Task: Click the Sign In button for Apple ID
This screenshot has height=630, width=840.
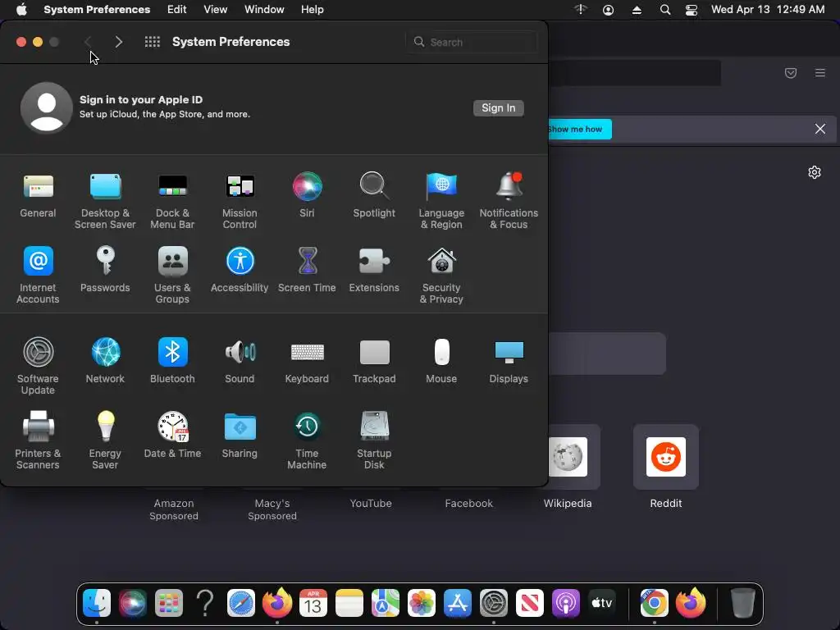Action: (x=498, y=108)
